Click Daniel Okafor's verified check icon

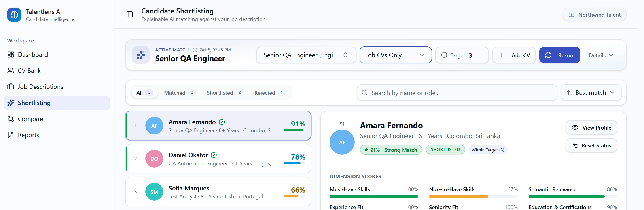tap(214, 155)
